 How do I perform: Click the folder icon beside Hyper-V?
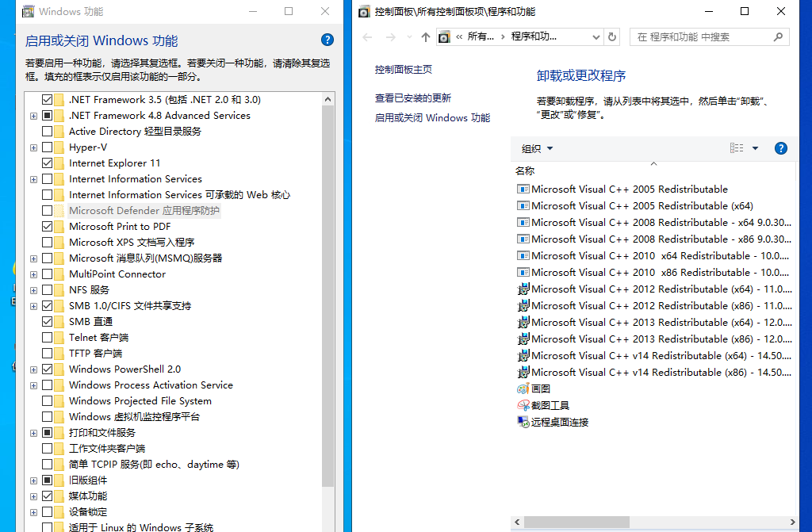[x=59, y=147]
